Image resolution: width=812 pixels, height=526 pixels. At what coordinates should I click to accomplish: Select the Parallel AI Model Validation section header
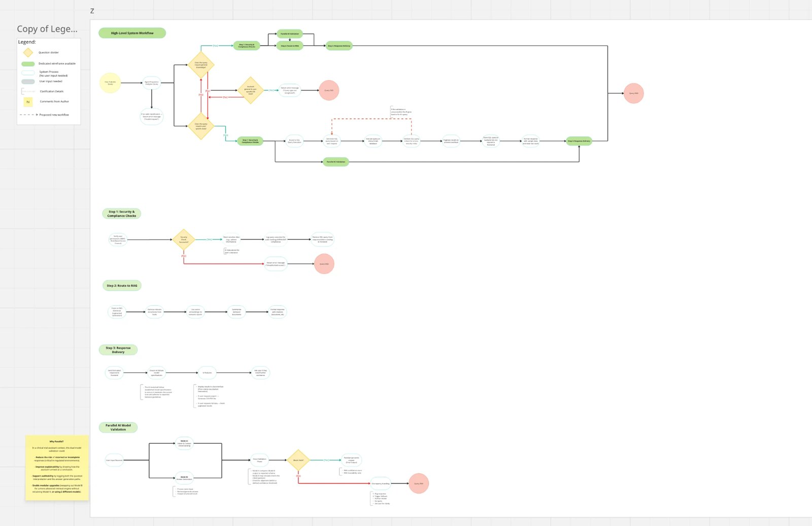(x=118, y=428)
